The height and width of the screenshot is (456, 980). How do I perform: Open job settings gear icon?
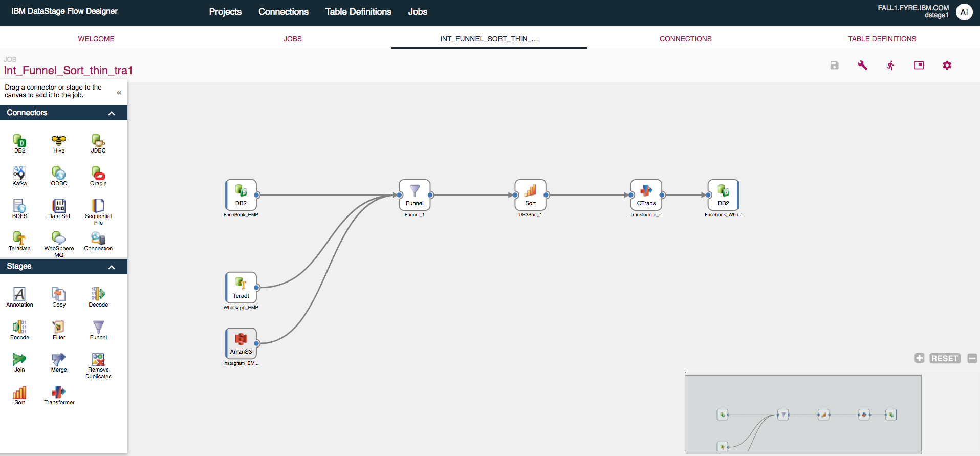pyautogui.click(x=947, y=66)
